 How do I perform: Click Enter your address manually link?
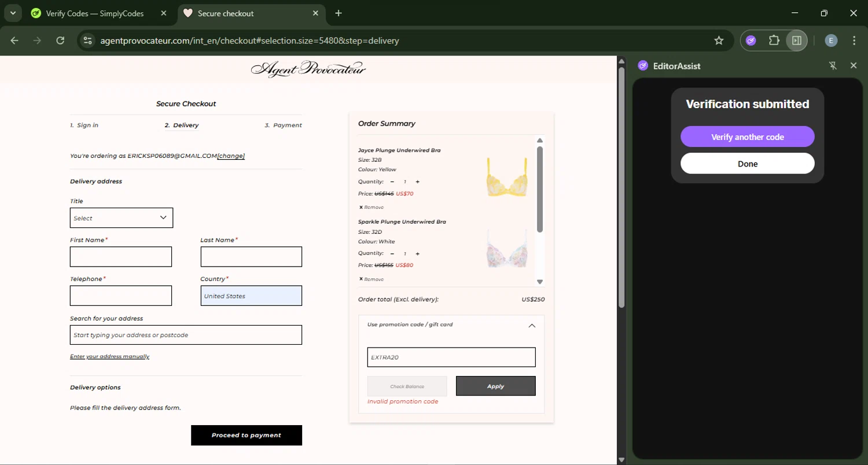tap(110, 356)
